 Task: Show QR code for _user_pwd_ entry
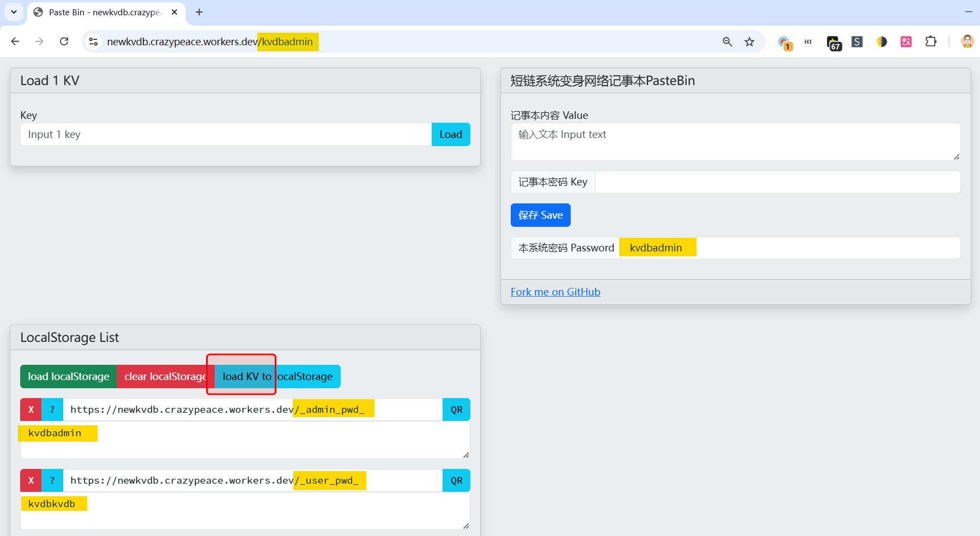[456, 480]
